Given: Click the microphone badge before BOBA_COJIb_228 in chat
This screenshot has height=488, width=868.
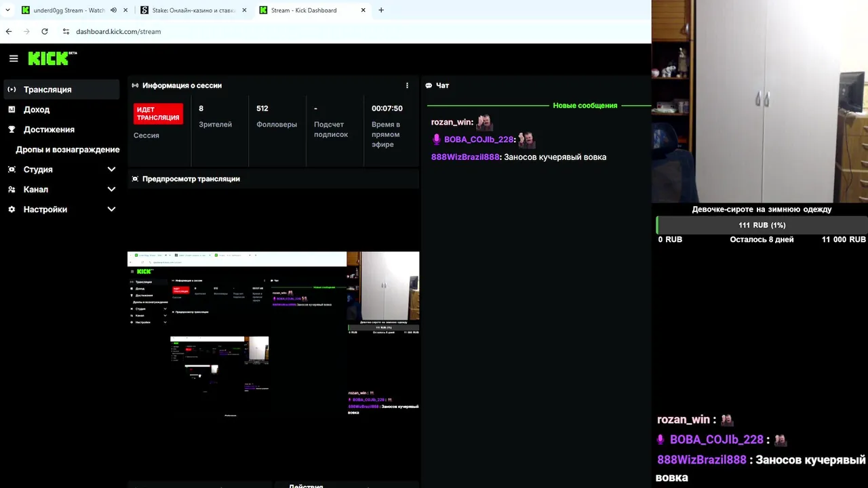Looking at the screenshot, I should [437, 139].
